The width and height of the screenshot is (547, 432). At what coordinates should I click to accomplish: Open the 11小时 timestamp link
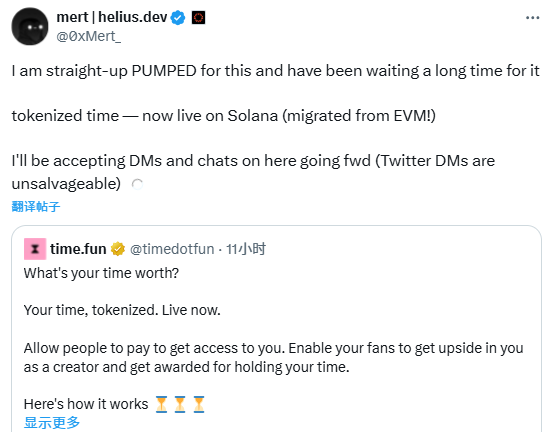coord(246,249)
